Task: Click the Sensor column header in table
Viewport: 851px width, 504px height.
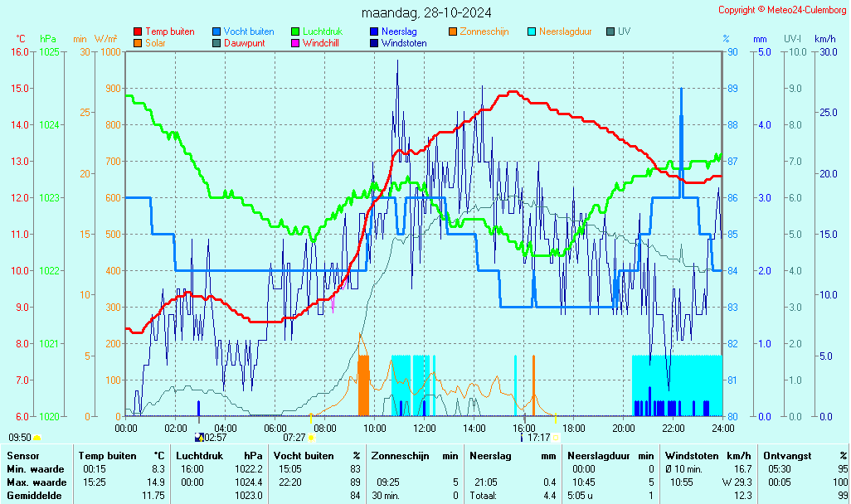Action: (23, 456)
